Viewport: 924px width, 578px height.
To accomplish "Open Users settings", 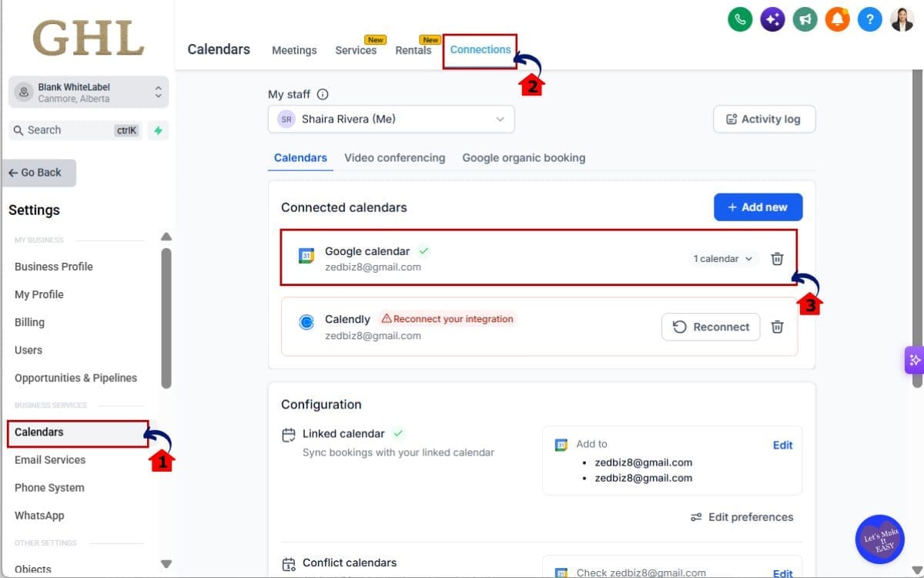I will click(x=28, y=350).
